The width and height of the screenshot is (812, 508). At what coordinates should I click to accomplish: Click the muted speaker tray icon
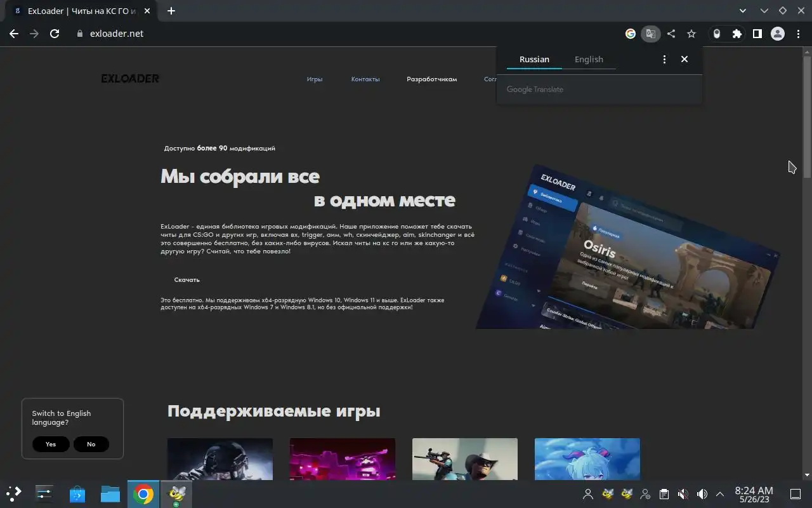(x=683, y=494)
